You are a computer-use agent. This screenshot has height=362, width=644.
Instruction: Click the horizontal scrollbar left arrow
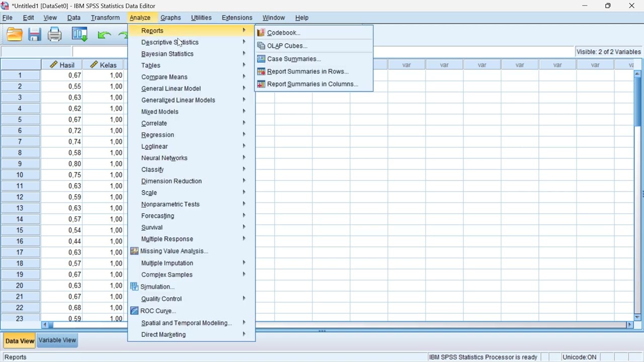pyautogui.click(x=45, y=325)
